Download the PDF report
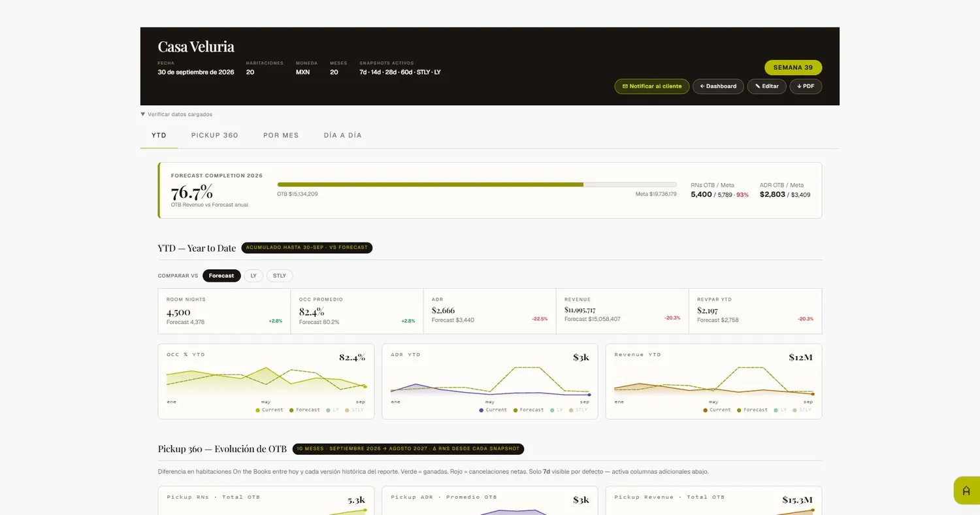The height and width of the screenshot is (515, 980). tap(806, 86)
